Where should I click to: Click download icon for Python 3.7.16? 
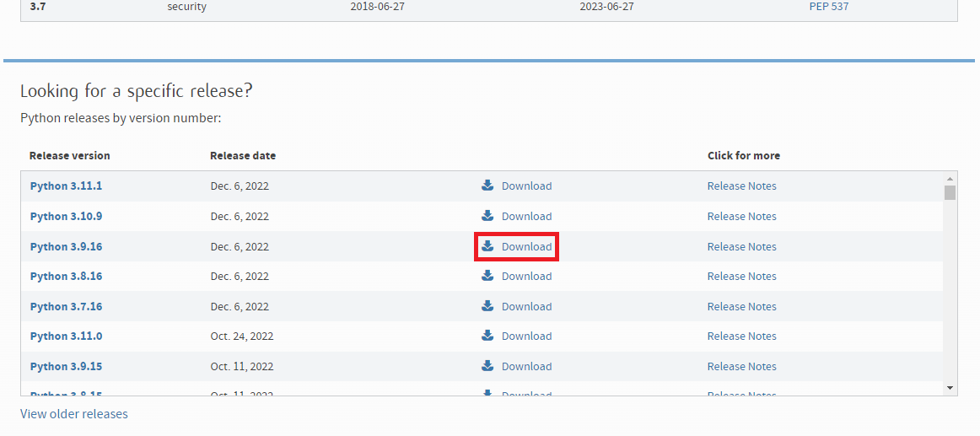pyautogui.click(x=487, y=305)
